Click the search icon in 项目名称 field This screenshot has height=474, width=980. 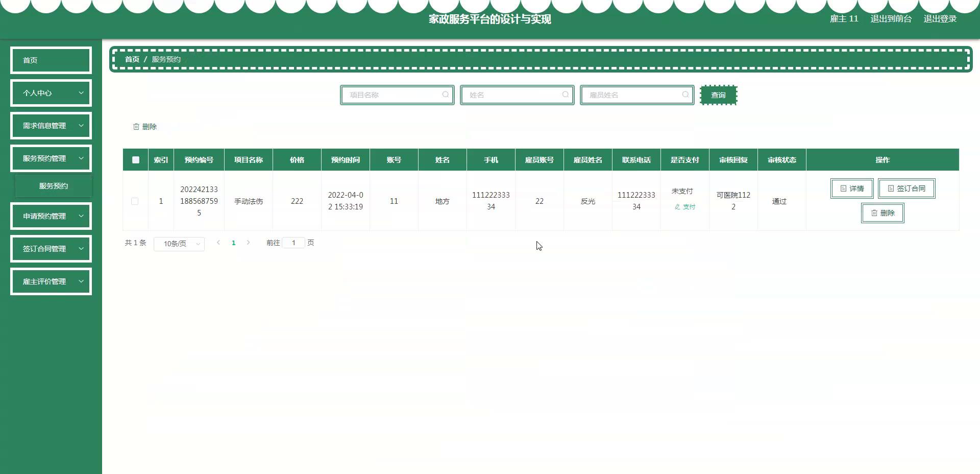pyautogui.click(x=445, y=94)
